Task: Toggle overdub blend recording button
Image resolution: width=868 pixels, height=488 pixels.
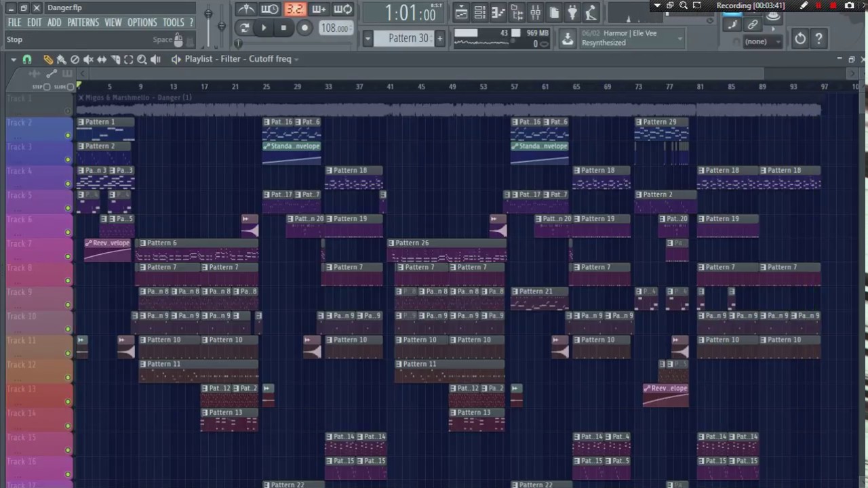Action: (x=319, y=9)
